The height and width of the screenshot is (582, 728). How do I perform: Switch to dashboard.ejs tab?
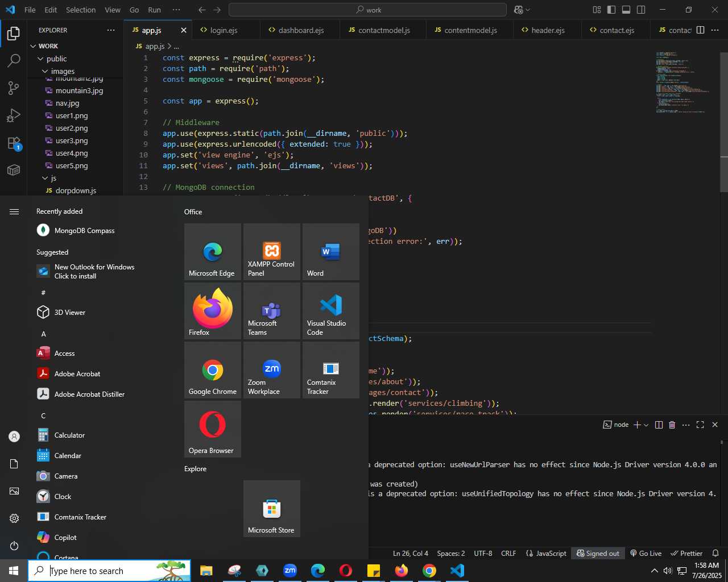300,30
